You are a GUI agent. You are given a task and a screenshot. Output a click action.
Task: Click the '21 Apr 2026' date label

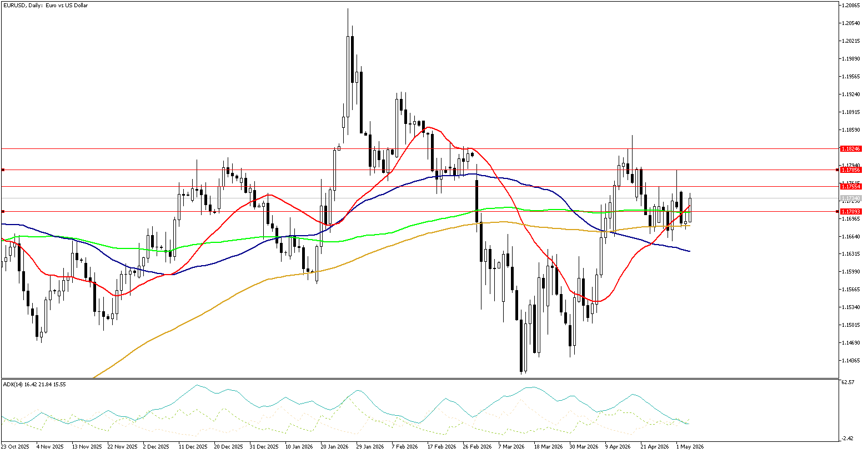click(654, 446)
